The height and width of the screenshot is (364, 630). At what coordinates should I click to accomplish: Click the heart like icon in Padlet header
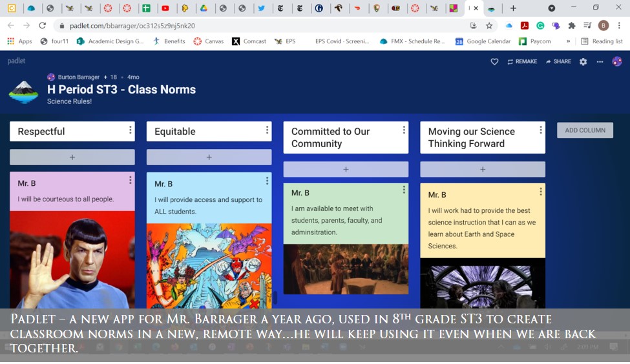pyautogui.click(x=494, y=62)
